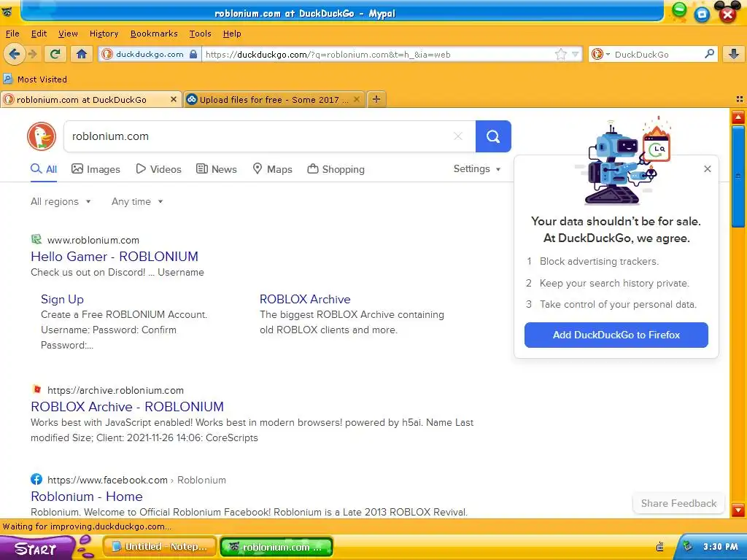The height and width of the screenshot is (560, 747).
Task: Open the File menu
Action: (x=12, y=34)
